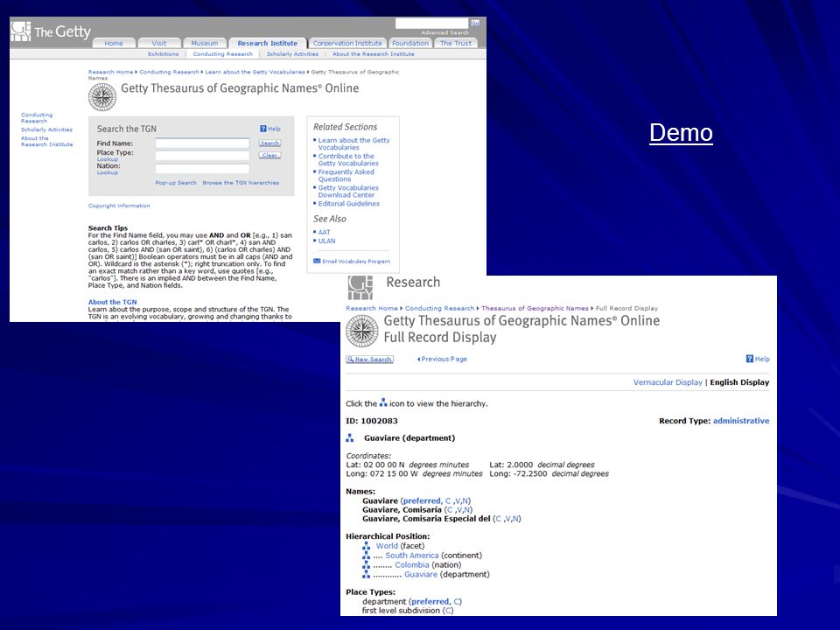
Task: Click the World link under Hierarchical Position
Action: tap(387, 546)
